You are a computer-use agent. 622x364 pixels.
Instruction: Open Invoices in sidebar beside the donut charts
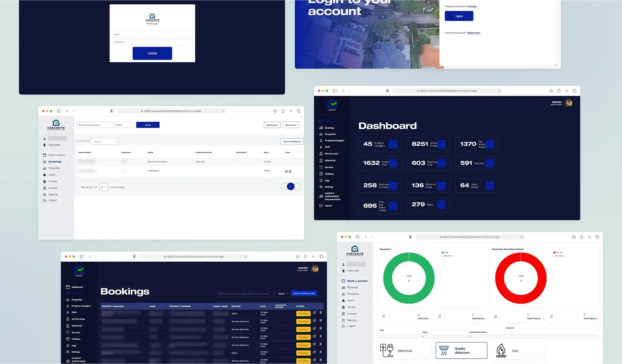tap(352, 314)
